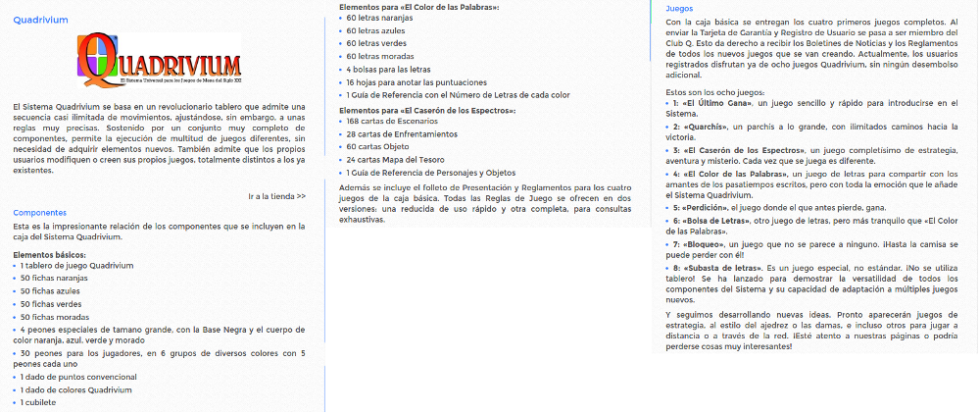This screenshot has width=980, height=414.
Task: Click the text 'Esta es la impresionante relación'
Action: (159, 232)
